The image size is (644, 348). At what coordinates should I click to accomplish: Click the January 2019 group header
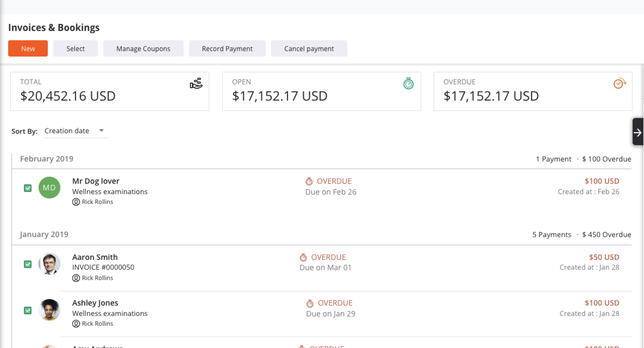pos(44,234)
